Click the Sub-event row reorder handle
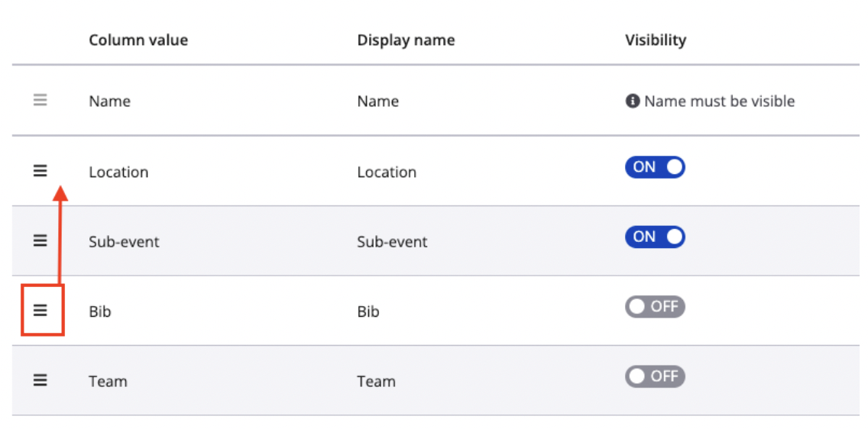This screenshot has height=429, width=868. point(40,240)
